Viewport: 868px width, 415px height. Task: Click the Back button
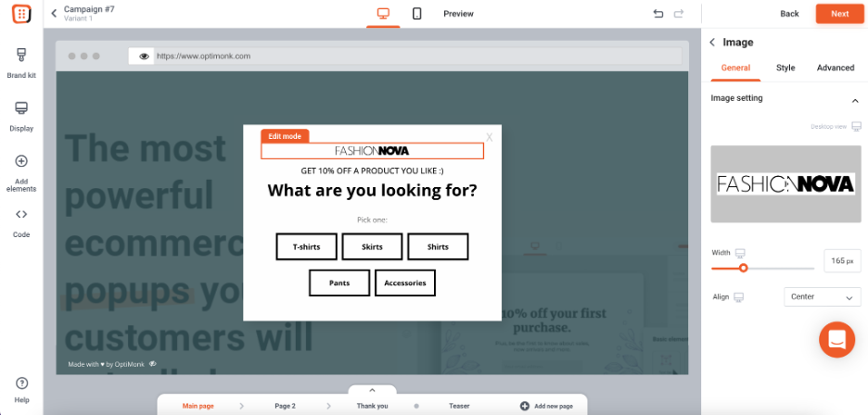click(x=789, y=14)
